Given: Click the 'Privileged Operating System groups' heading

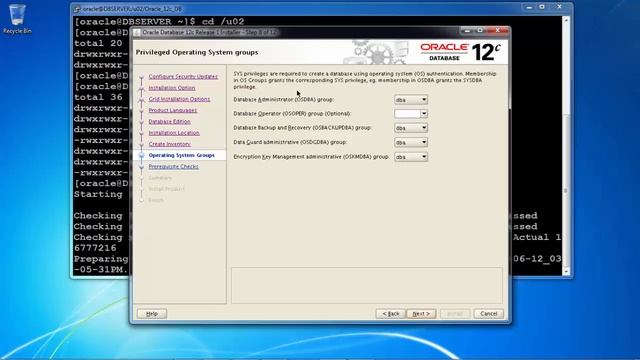Looking at the screenshot, I should click(197, 52).
